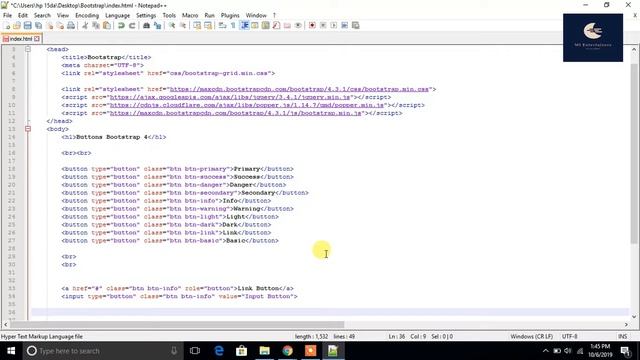Open the Plugins menu
The height and width of the screenshot is (360, 640).
230,15
